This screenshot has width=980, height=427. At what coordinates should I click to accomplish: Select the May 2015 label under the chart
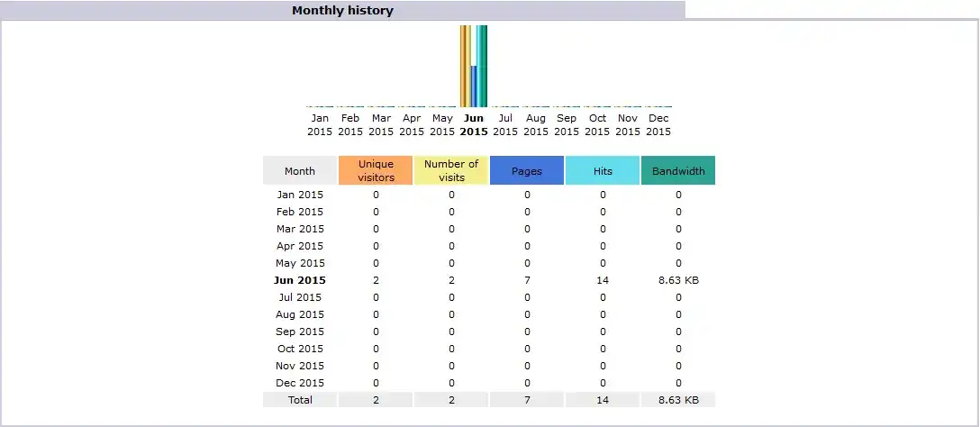pos(442,124)
